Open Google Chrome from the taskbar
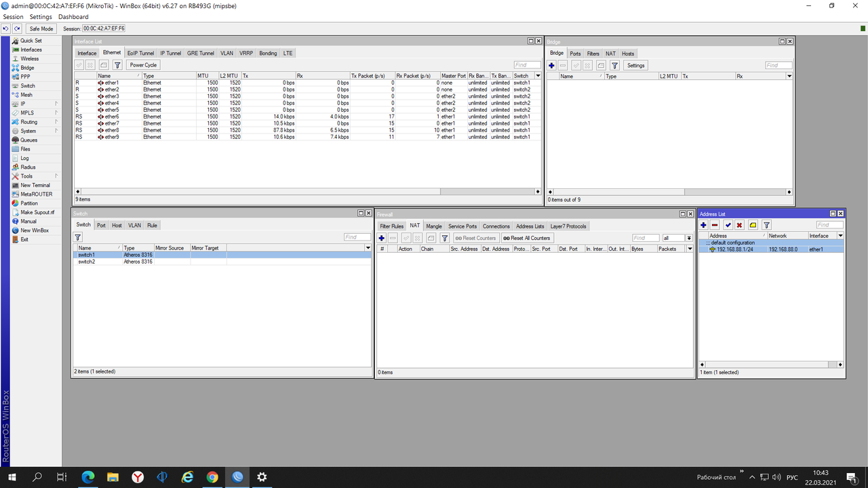 point(212,477)
